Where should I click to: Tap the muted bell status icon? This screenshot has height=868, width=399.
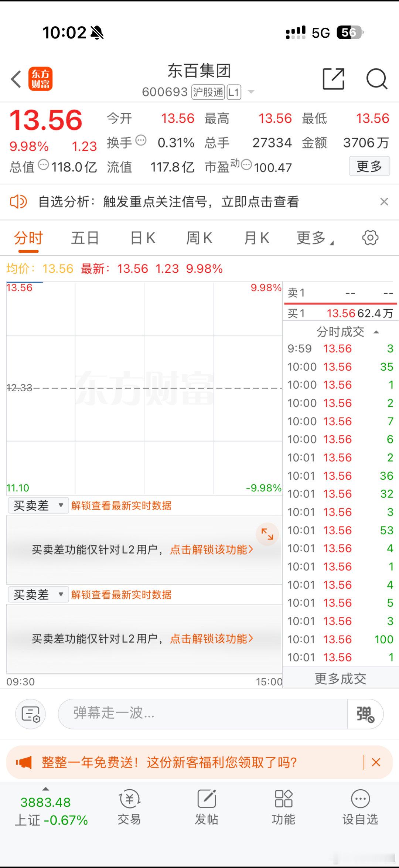click(97, 33)
